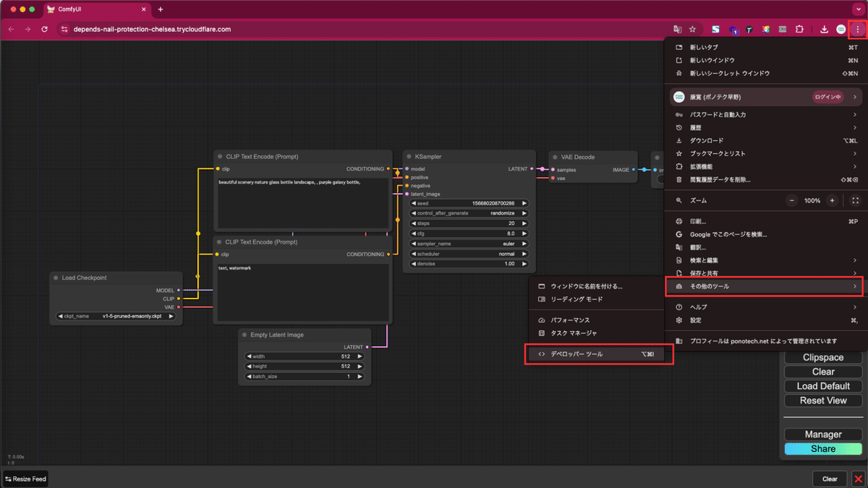Zoom in with the plus button

click(832, 200)
